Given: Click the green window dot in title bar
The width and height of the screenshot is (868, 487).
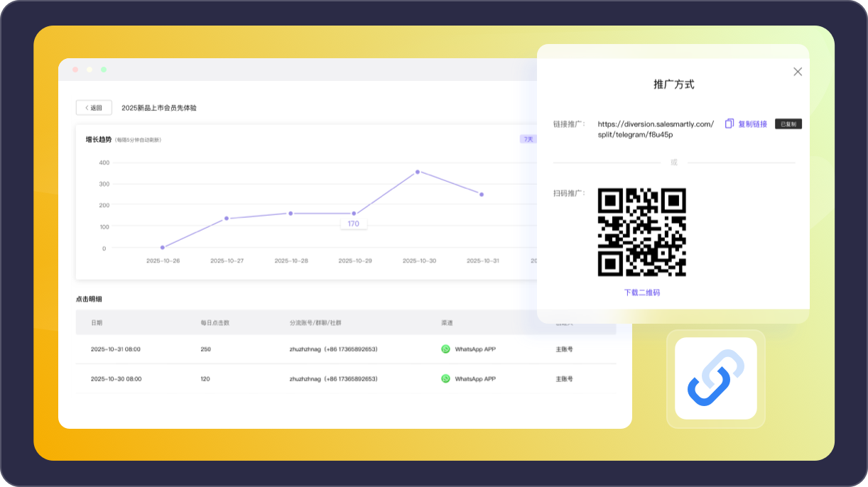Looking at the screenshot, I should coord(104,70).
